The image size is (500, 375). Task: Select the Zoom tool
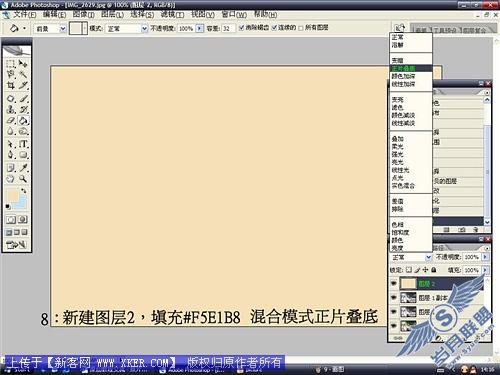pos(23,179)
